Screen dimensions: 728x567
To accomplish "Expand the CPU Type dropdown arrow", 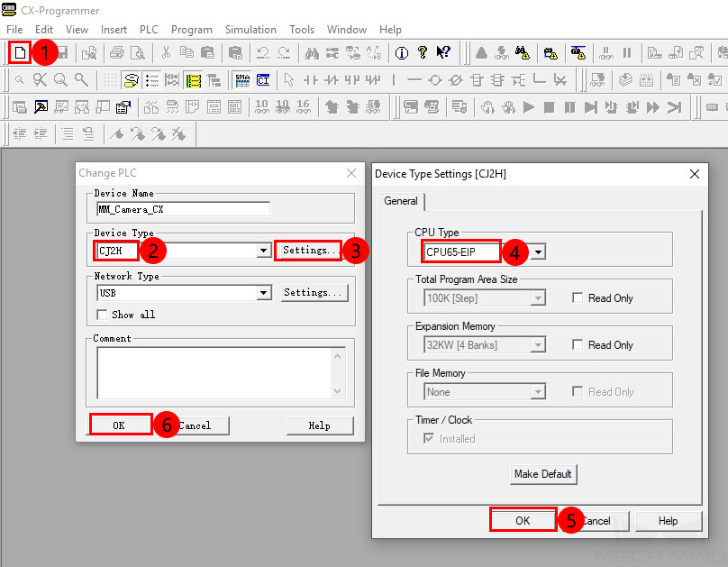I will pyautogui.click(x=538, y=252).
